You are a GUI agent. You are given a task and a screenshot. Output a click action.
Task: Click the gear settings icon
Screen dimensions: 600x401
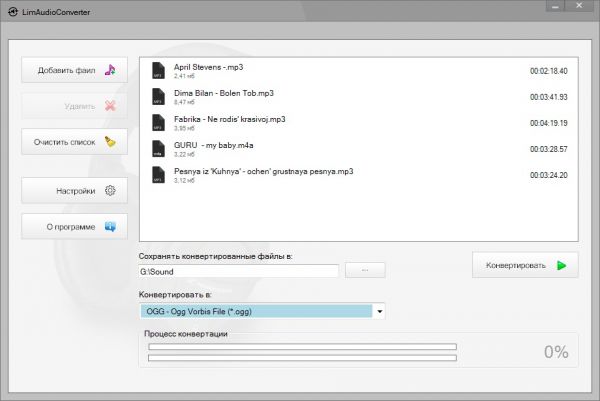click(x=110, y=191)
